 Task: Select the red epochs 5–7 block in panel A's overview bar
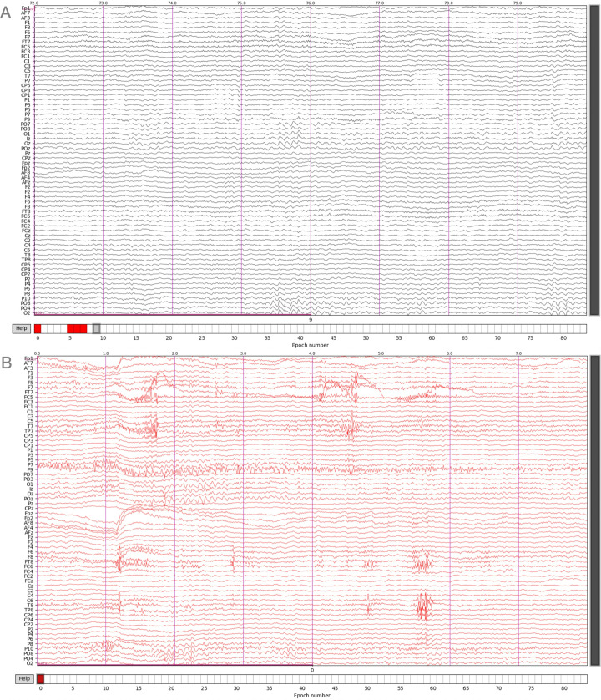[77, 329]
